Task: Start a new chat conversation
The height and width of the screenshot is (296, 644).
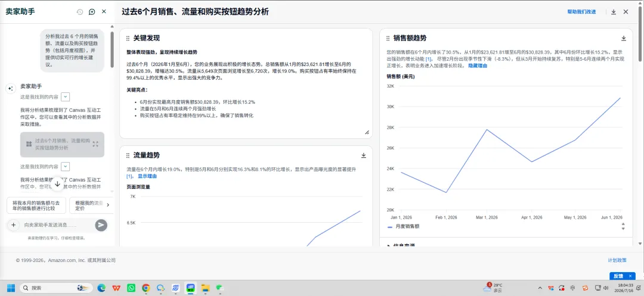Action: (92, 12)
